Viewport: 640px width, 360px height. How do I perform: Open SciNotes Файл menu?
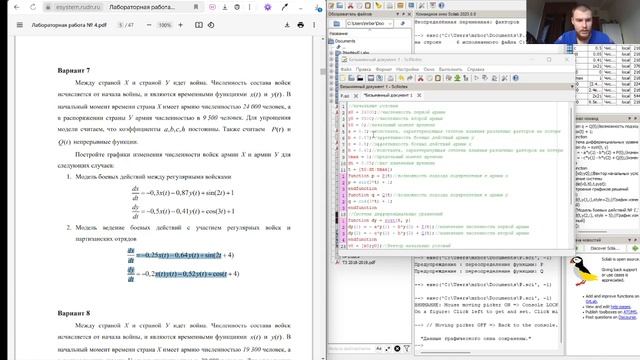click(x=346, y=69)
